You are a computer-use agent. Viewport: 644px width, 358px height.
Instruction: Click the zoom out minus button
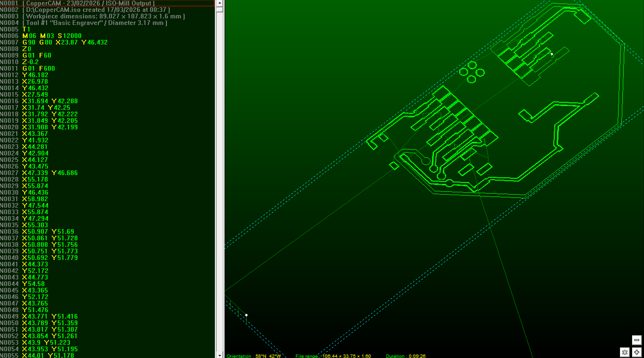637,340
